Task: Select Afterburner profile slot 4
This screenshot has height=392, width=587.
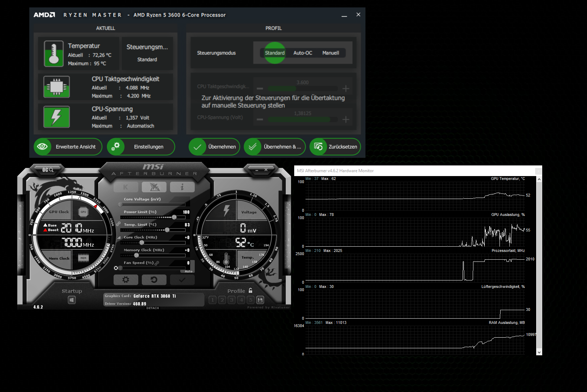Action: point(241,300)
